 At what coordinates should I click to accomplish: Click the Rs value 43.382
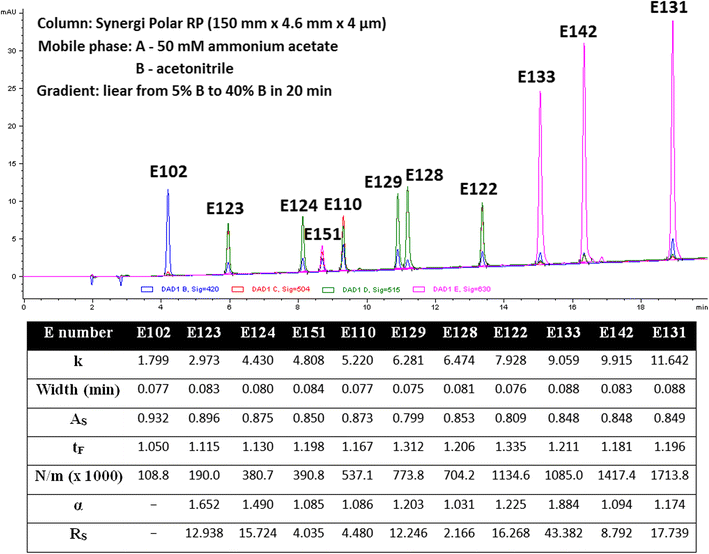coord(563,533)
